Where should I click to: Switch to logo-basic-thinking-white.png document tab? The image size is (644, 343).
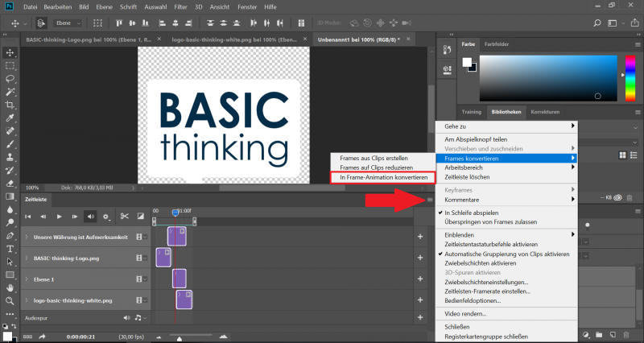point(234,39)
